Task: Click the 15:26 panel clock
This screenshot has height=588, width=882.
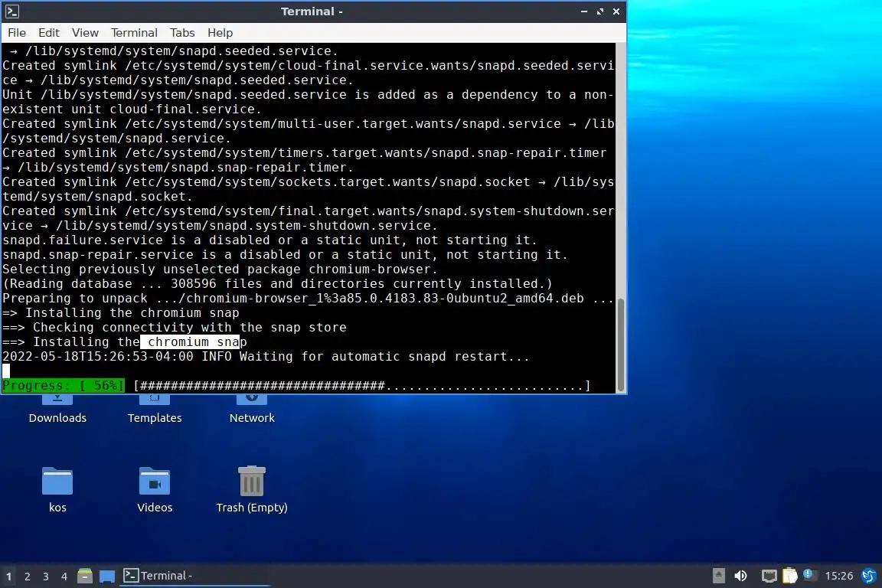Action: [838, 576]
